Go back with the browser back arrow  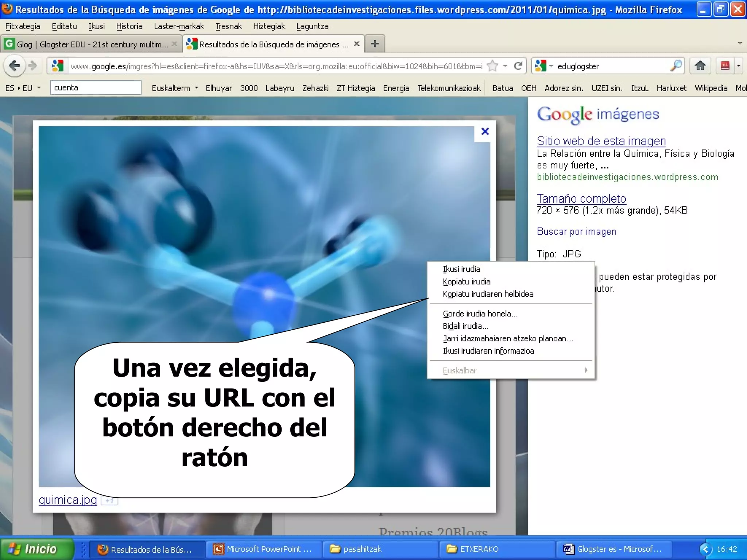[14, 66]
